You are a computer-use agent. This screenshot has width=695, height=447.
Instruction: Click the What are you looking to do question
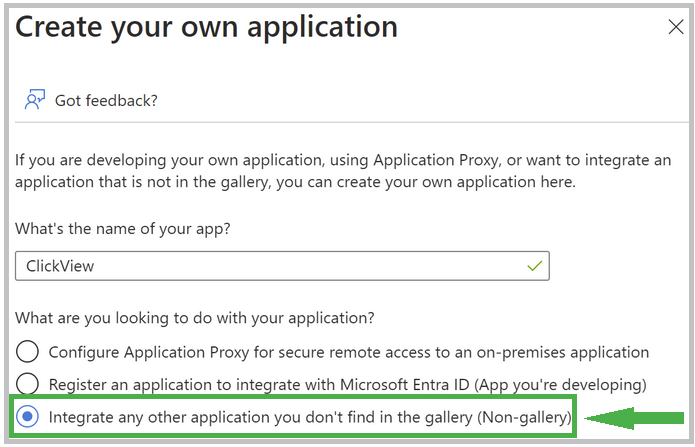click(x=195, y=318)
